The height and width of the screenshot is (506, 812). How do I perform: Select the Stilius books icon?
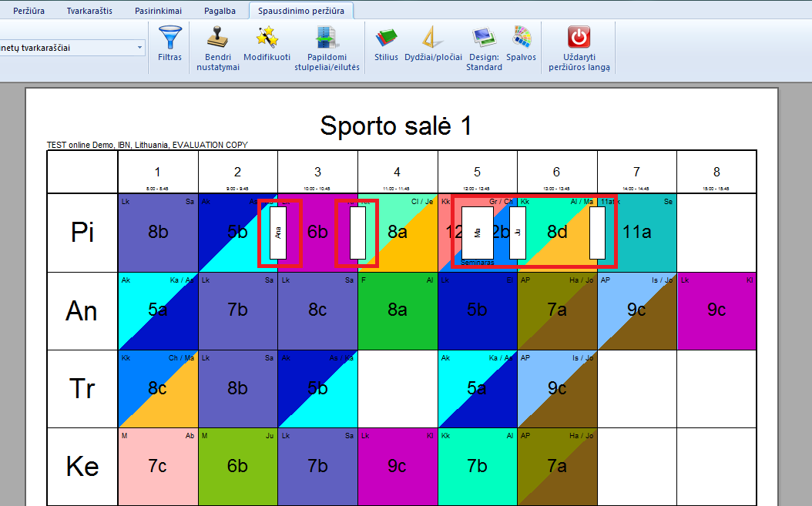[x=386, y=37]
